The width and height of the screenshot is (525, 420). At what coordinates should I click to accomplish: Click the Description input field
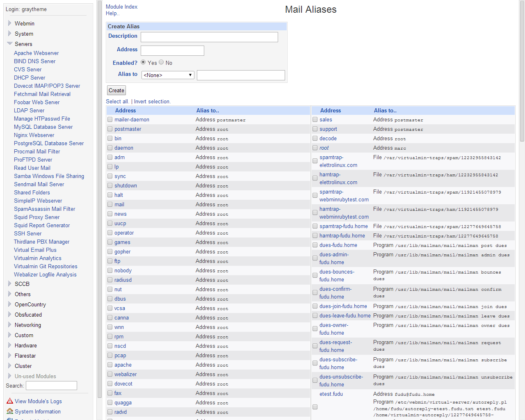[209, 37]
